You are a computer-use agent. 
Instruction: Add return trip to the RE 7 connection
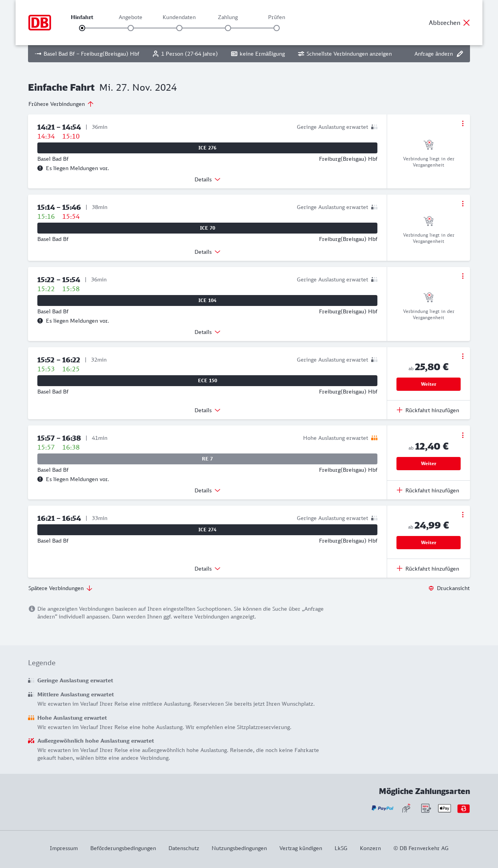tap(428, 490)
